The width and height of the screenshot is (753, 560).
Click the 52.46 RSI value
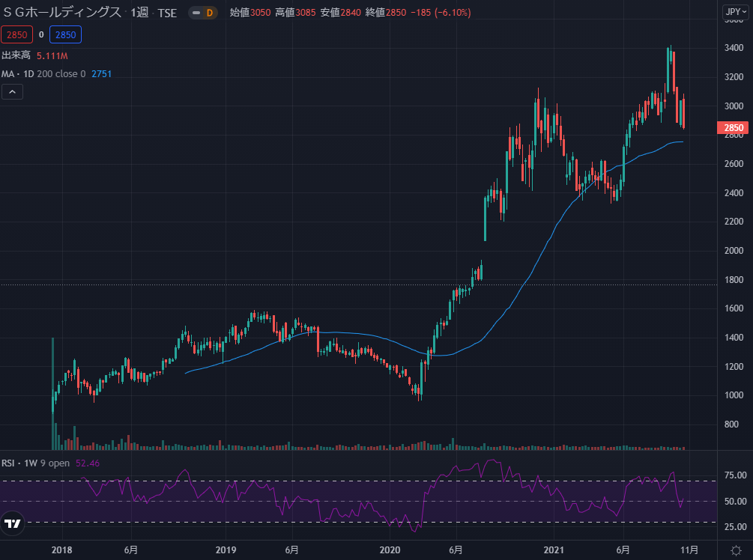88,463
